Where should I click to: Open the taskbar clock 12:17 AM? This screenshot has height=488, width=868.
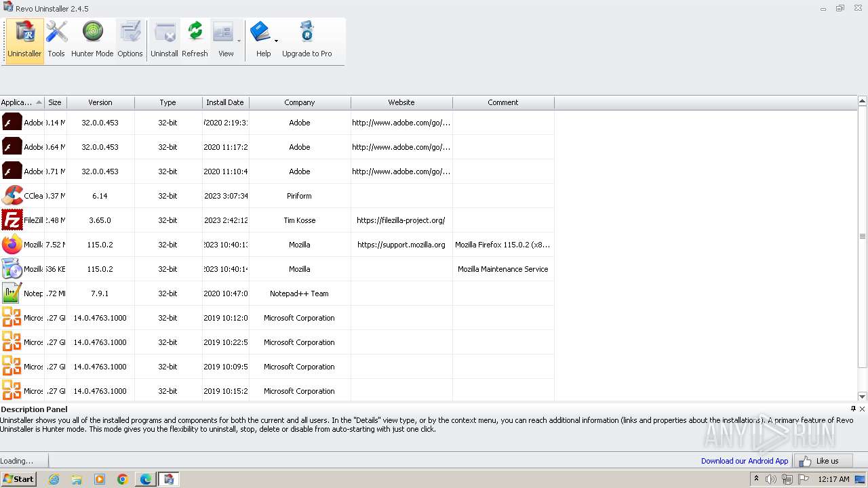(833, 479)
